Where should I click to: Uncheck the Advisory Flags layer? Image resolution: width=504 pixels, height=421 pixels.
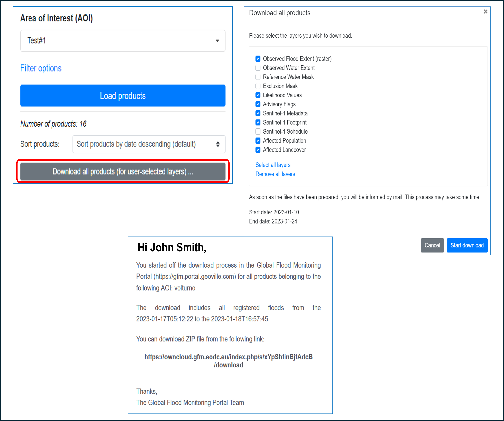pos(258,104)
